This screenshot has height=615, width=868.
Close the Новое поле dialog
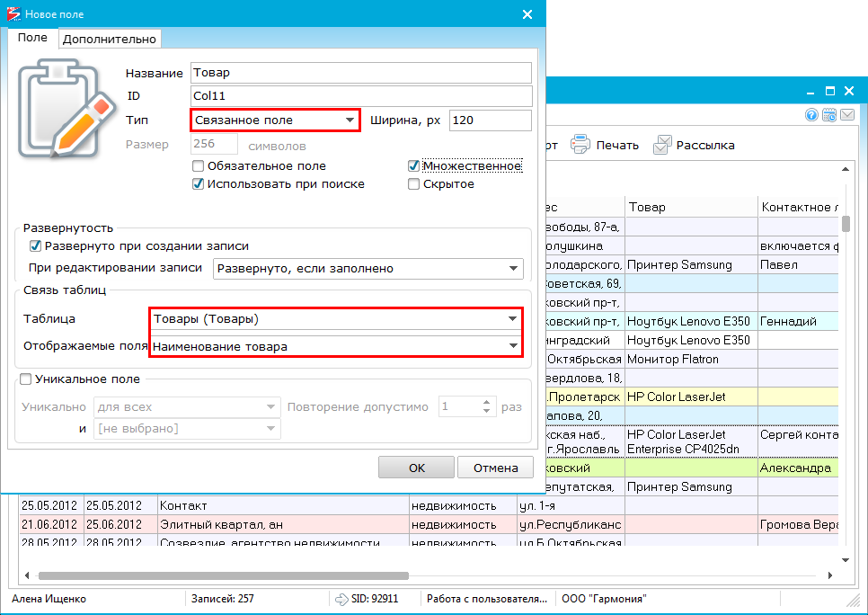coord(527,14)
